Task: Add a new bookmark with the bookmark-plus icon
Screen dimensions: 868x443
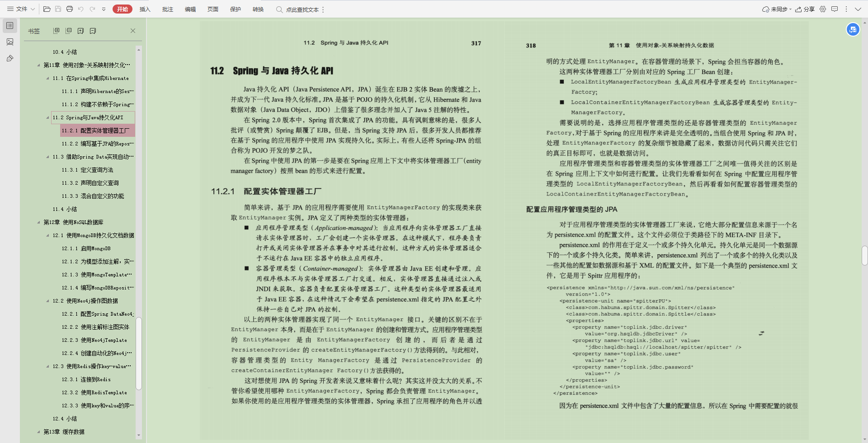Action: click(81, 30)
